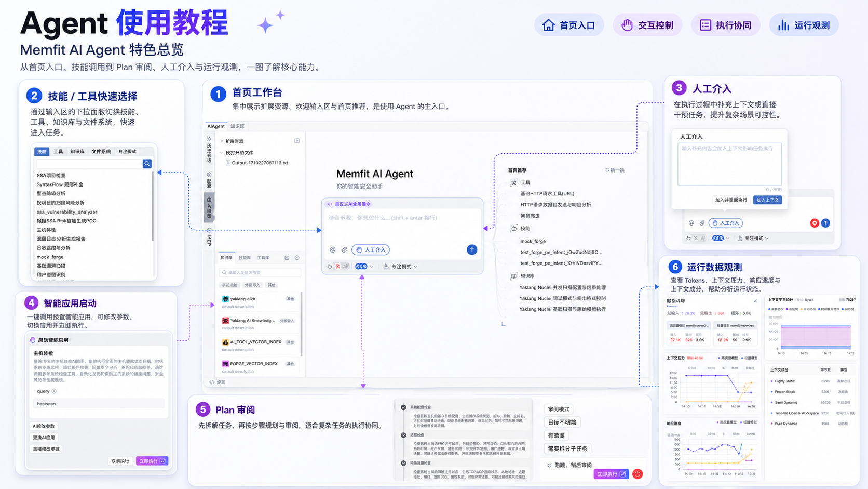Screen dimensions: 868x489
Task: Click blue search icon in skill selector
Action: click(x=147, y=164)
